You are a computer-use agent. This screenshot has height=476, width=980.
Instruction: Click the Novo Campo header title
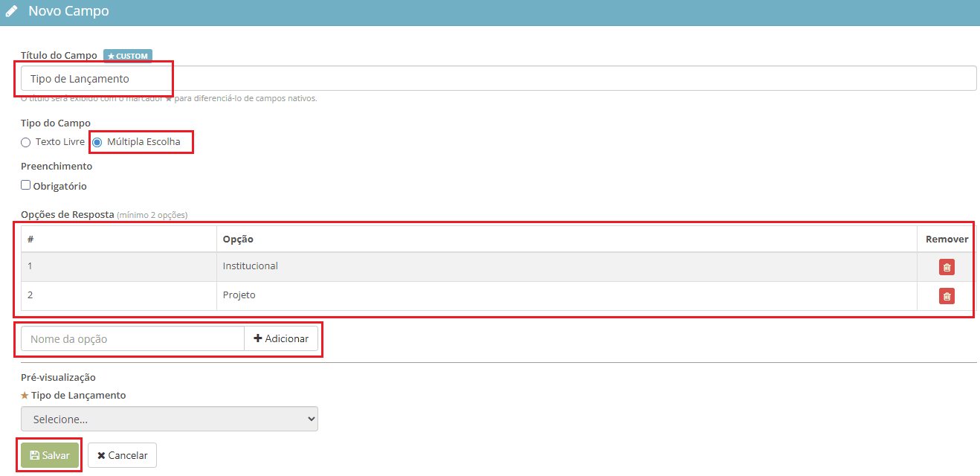[68, 12]
